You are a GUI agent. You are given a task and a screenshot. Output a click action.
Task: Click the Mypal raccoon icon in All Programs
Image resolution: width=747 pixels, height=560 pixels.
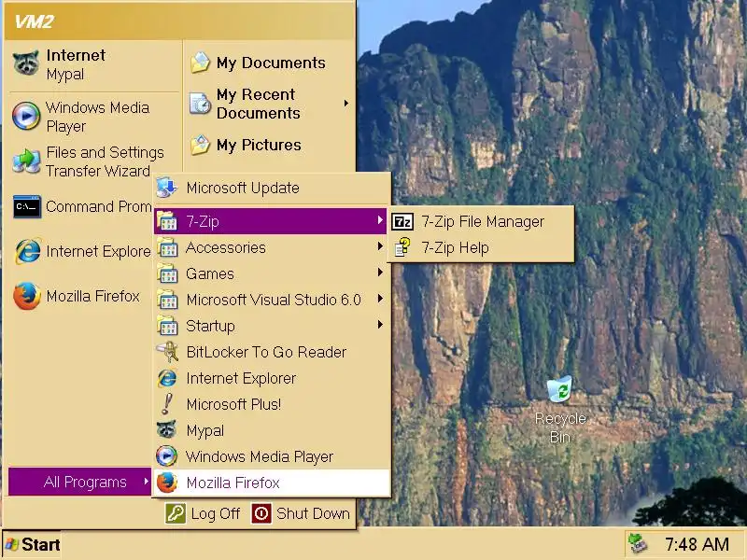point(167,429)
